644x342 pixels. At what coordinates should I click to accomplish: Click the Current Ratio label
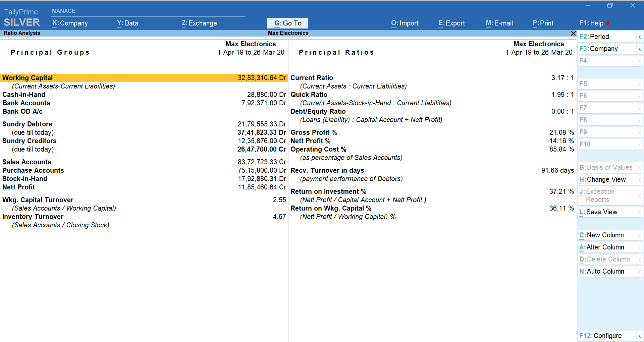tap(312, 78)
